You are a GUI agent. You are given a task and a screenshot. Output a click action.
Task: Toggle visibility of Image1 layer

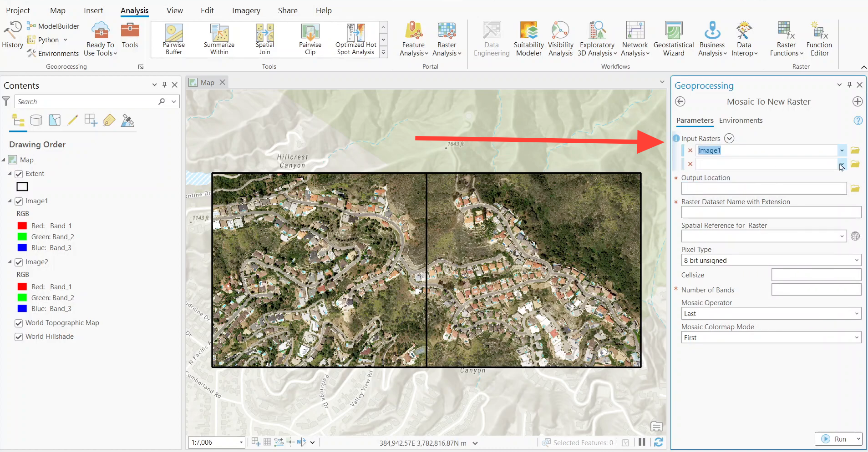point(19,201)
